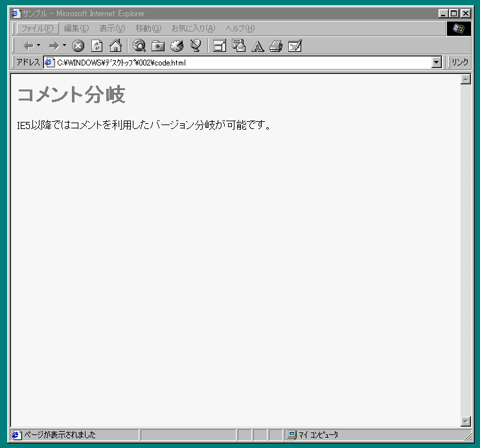Screen dimensions: 480x448
Task: Close the Internet Explorer window
Action: [x=466, y=14]
